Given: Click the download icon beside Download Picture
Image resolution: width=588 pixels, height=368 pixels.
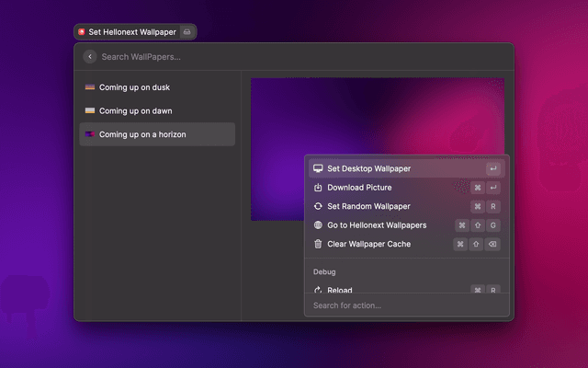Looking at the screenshot, I should click(x=318, y=188).
